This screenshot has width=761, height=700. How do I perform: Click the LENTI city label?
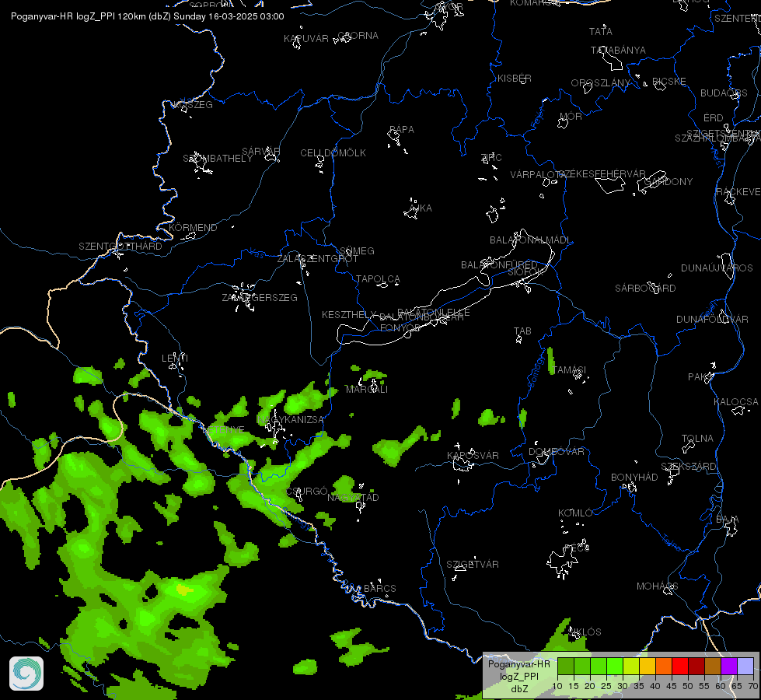pos(175,358)
